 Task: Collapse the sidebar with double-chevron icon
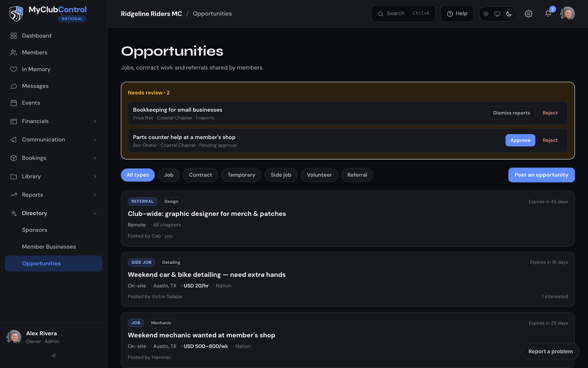(54, 356)
